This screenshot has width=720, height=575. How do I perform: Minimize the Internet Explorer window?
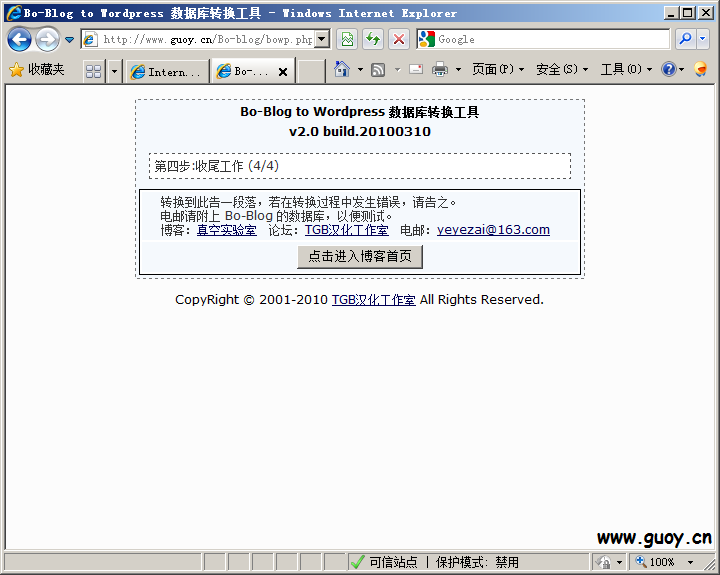pyautogui.click(x=671, y=13)
